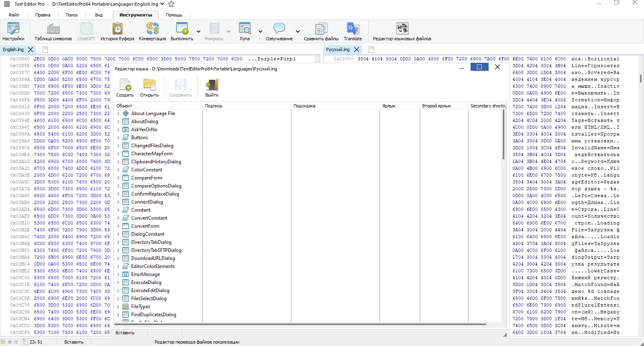
Task: Expand the ColorConstant tree node
Action: pos(118,170)
